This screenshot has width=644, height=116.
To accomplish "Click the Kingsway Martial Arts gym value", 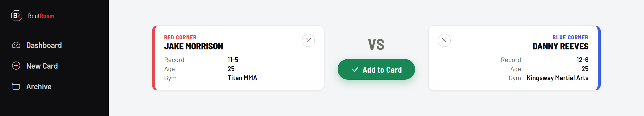I will 557,78.
